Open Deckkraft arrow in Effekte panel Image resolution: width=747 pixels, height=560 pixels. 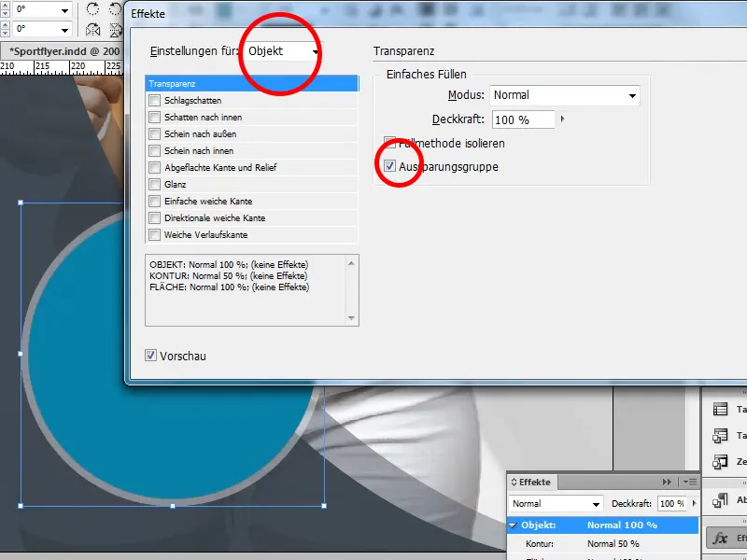(694, 503)
